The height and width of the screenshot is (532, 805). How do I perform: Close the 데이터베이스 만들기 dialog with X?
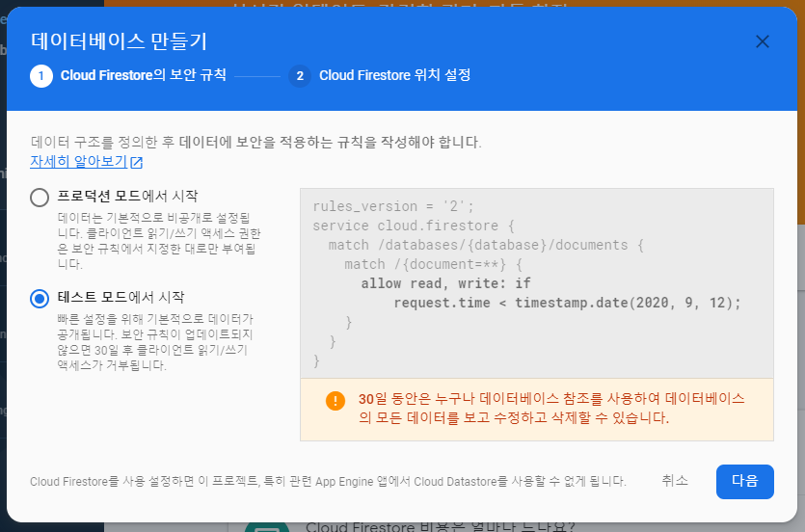tap(763, 41)
